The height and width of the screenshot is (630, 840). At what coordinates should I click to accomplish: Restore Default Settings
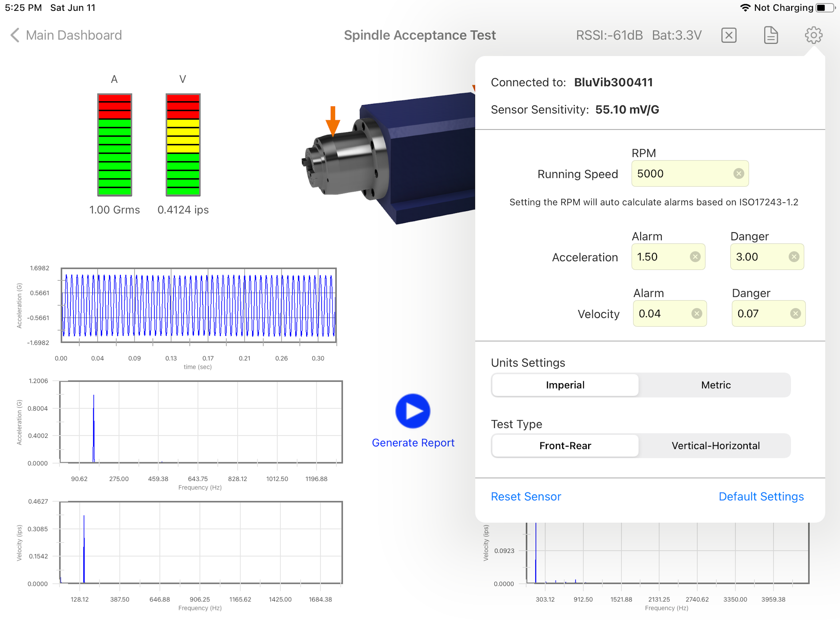(x=761, y=496)
